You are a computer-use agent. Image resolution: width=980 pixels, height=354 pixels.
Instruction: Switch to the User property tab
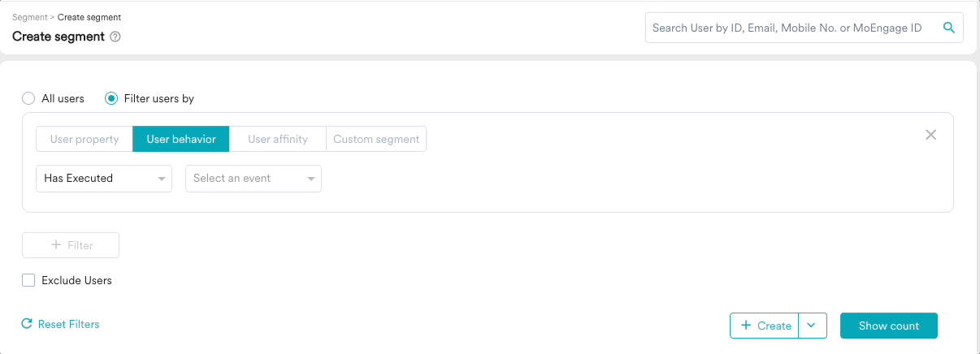coord(85,139)
